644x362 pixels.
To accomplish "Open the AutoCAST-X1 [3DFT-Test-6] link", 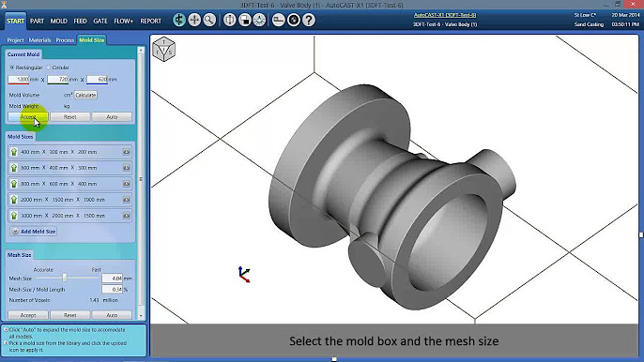I will click(445, 15).
